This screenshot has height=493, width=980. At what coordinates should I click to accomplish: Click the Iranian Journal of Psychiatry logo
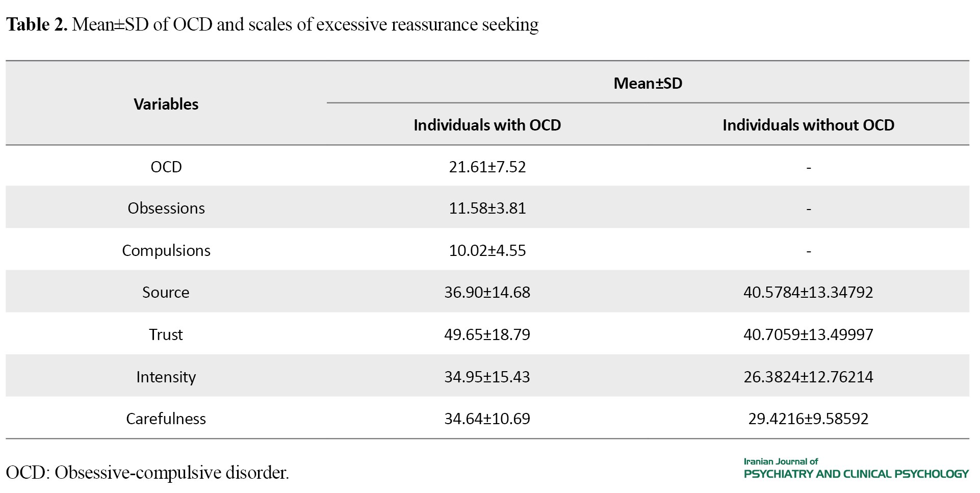pos(856,469)
